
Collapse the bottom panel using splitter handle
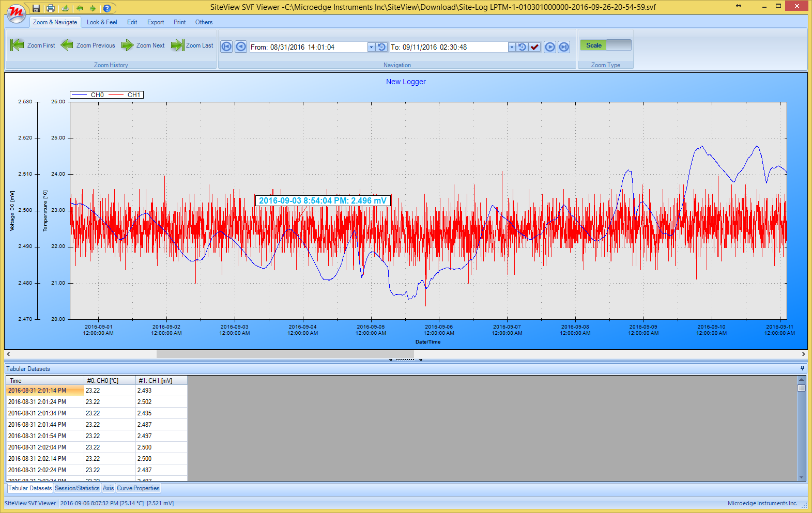tap(405, 360)
